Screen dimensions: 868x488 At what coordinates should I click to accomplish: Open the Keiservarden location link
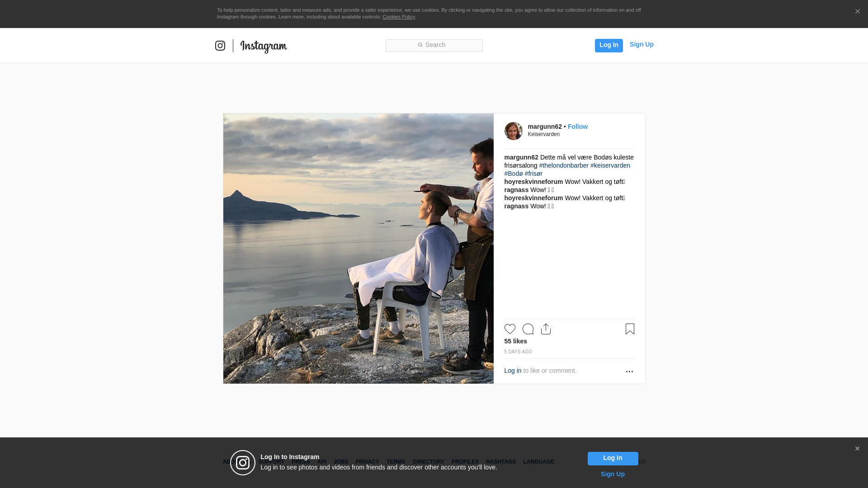pos(543,134)
